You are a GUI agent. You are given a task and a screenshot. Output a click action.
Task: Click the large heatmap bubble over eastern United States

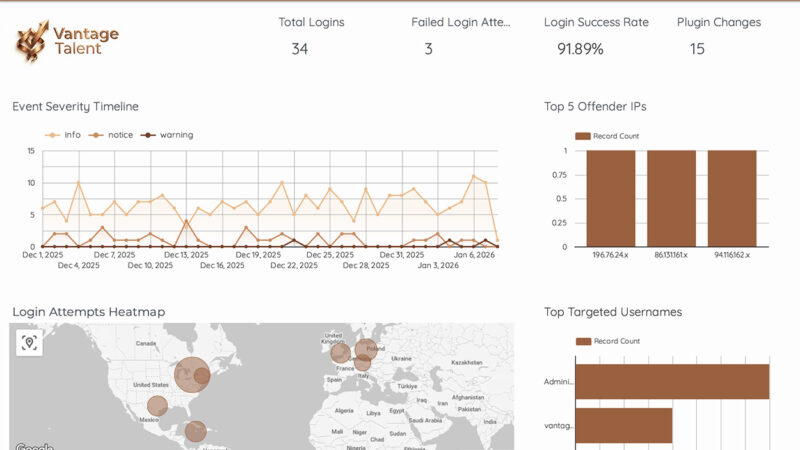click(191, 374)
